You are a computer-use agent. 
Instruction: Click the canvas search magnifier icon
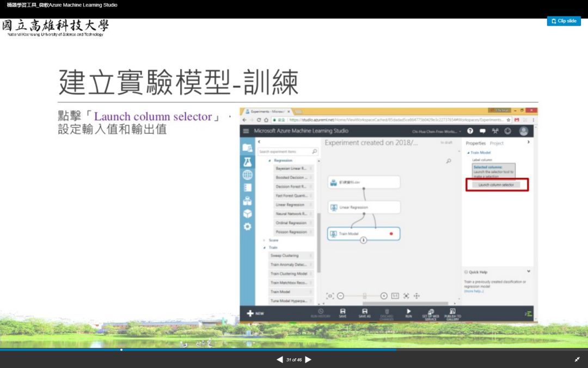pyautogui.click(x=449, y=161)
